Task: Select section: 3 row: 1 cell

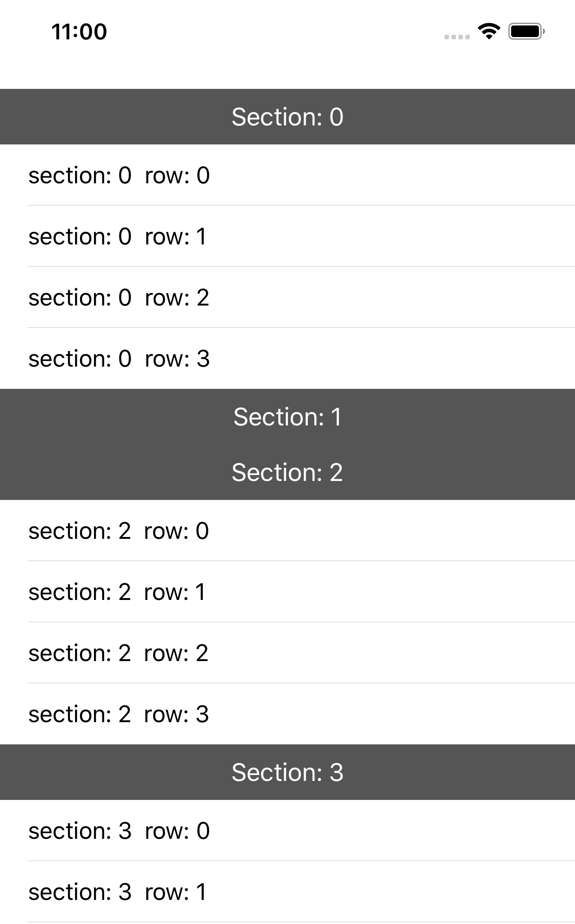Action: tap(287, 892)
